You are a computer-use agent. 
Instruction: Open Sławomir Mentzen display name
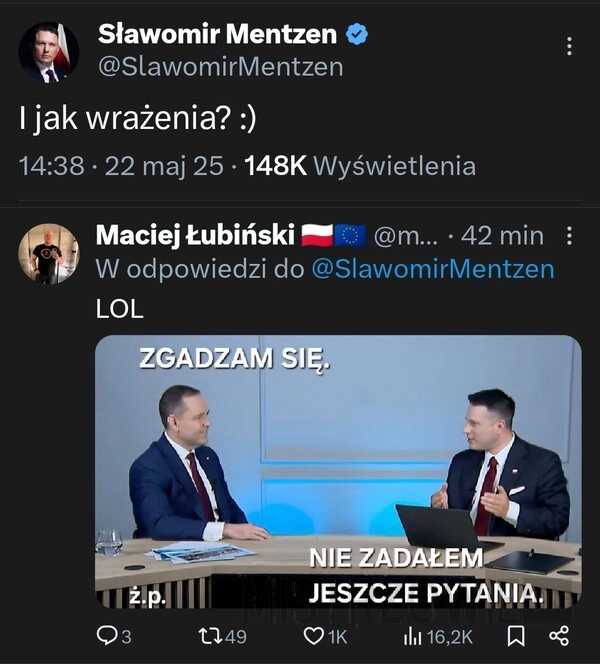point(217,34)
